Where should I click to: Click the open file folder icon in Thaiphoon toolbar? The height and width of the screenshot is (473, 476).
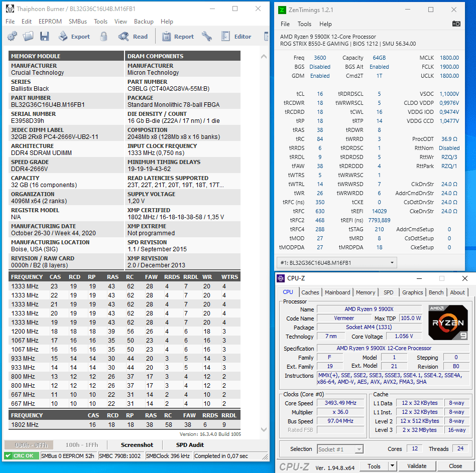(28, 37)
